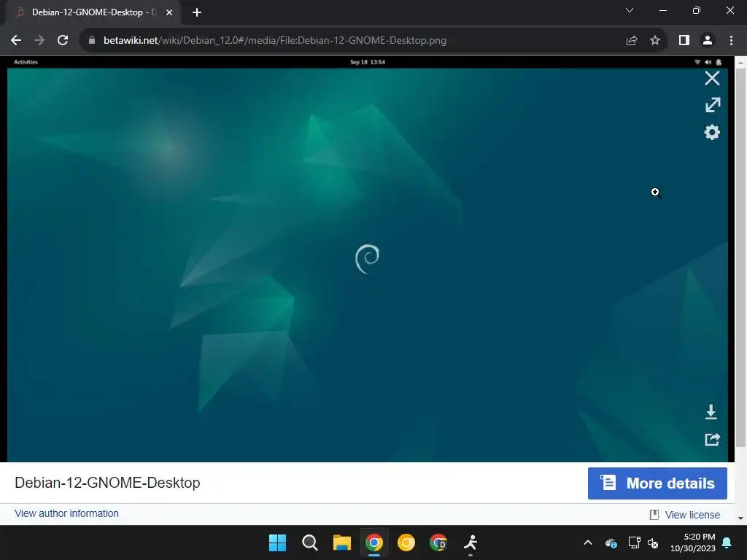Open media viewer options gear
Viewport: 747px width, 560px height.
(x=712, y=132)
